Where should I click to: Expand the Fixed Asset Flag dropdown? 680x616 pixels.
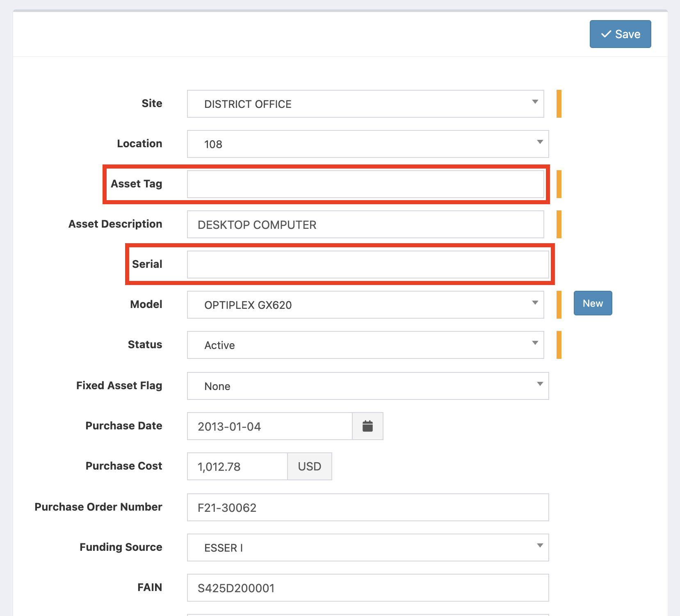pos(367,386)
